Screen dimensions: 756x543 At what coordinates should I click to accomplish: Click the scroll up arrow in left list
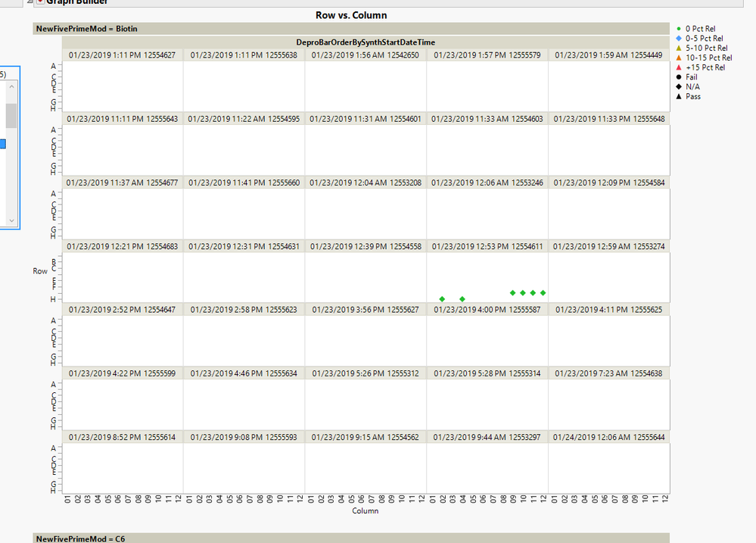coord(11,86)
